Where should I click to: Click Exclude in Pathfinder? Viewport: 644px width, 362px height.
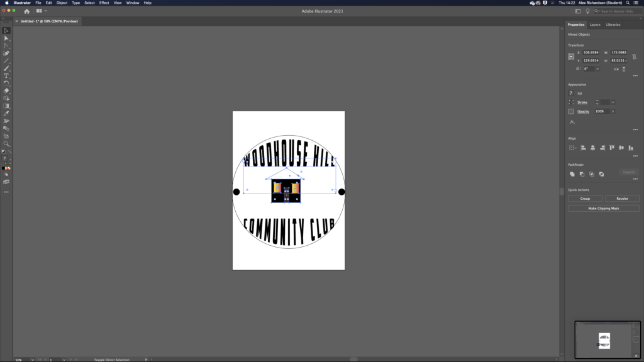602,174
